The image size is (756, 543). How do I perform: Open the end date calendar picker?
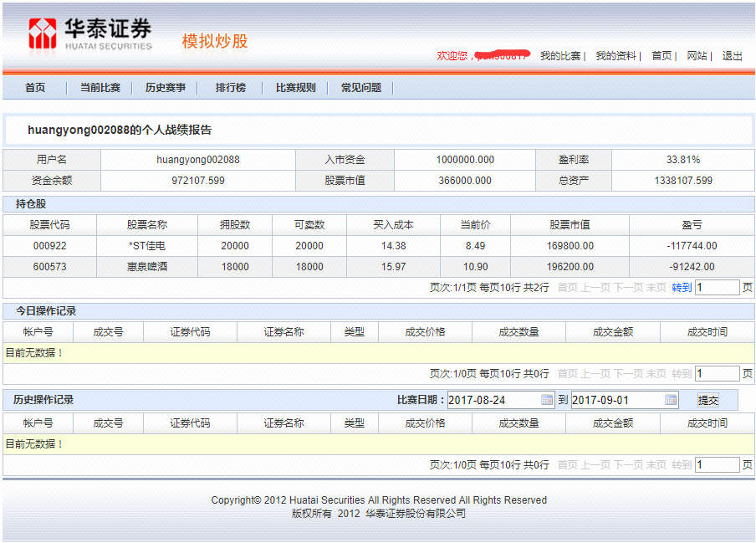click(672, 400)
